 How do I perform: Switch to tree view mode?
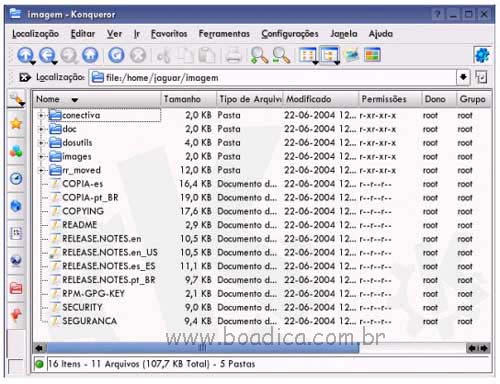point(329,55)
